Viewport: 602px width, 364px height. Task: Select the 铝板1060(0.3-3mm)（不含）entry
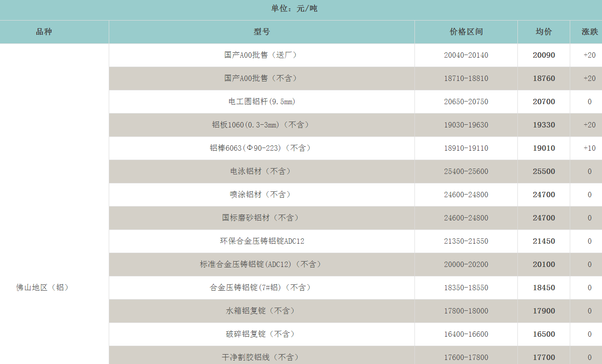261,125
